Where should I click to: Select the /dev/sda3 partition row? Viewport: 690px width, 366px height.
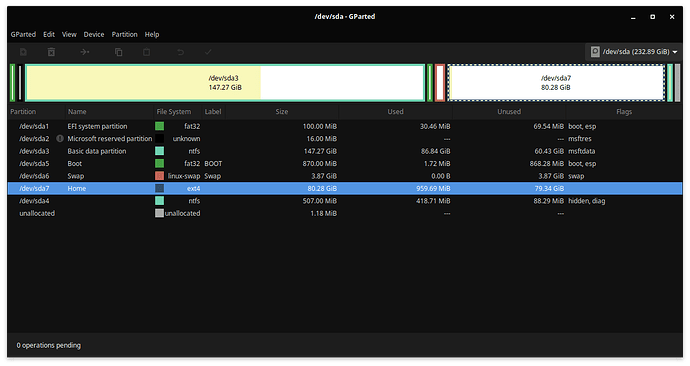click(345, 151)
